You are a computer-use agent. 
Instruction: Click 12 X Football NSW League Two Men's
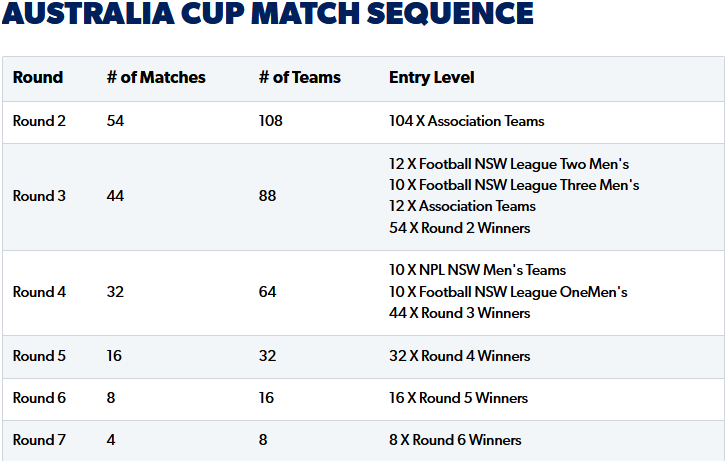[x=509, y=164]
